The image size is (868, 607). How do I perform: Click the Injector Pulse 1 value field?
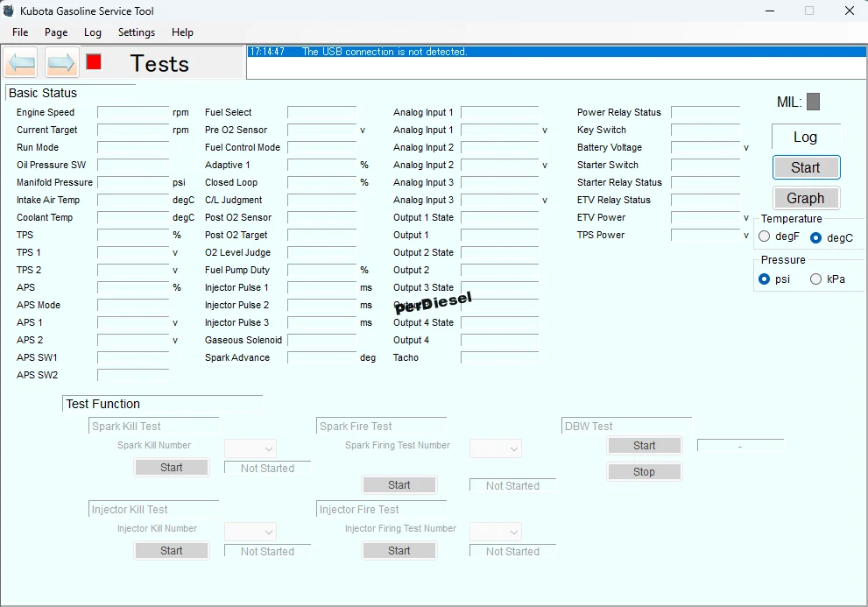point(321,288)
